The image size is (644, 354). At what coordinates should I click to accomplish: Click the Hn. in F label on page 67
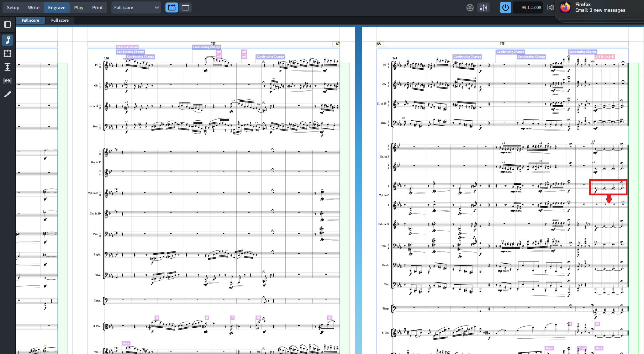pos(96,162)
